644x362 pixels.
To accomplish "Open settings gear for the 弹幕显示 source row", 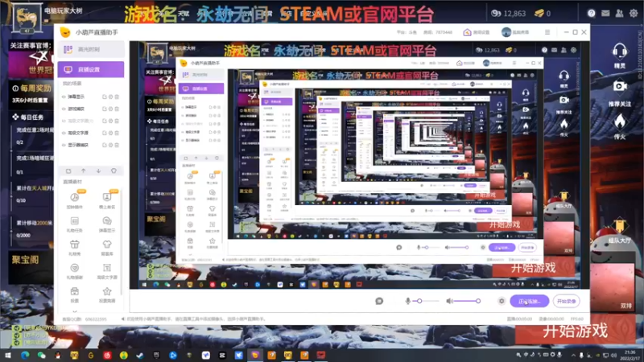I will pyautogui.click(x=110, y=97).
